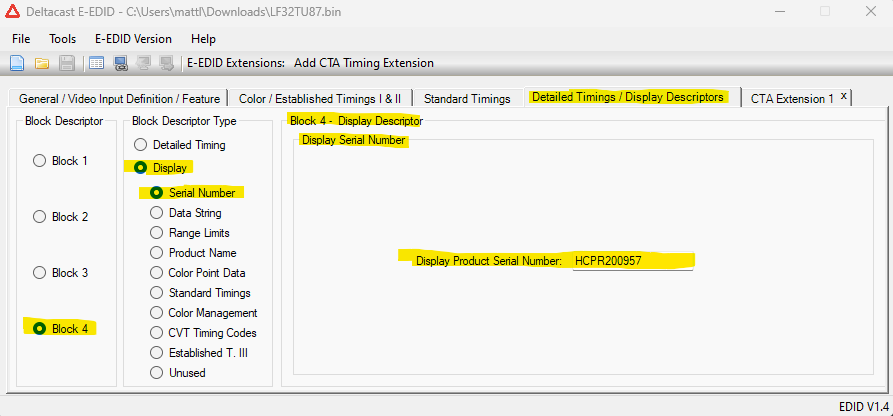Click the Deltacast red triangle logo
This screenshot has height=416, width=893.
[12, 11]
